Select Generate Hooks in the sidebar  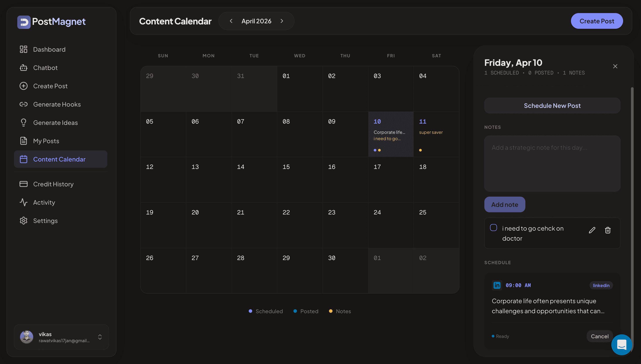(57, 104)
